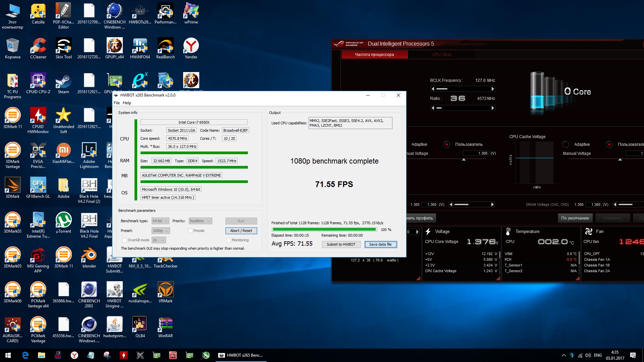Show hidden system tray icons

564,355
